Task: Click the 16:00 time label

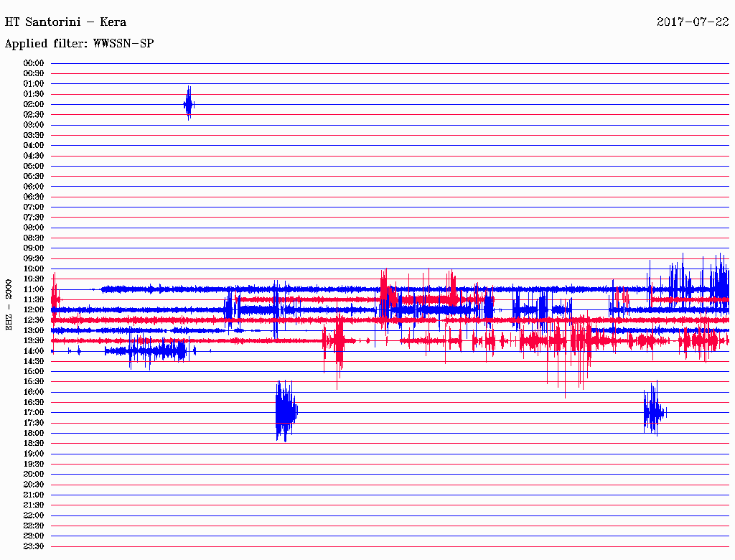Action: (x=34, y=392)
